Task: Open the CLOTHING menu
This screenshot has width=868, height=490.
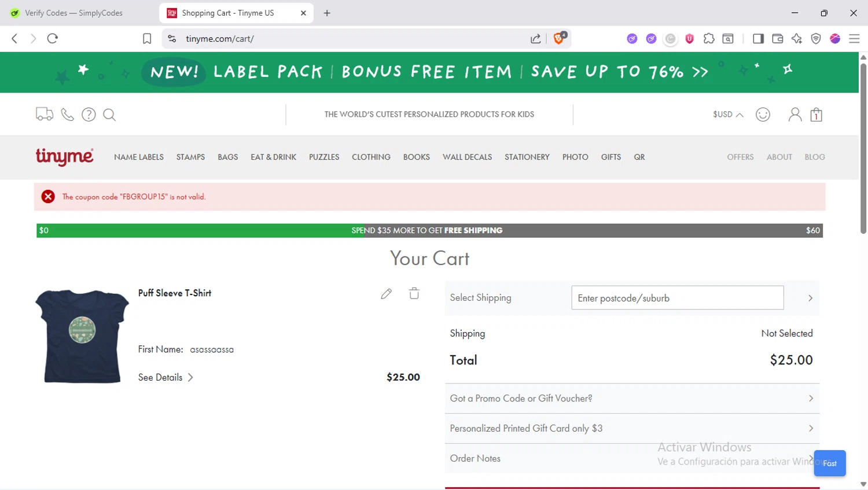Action: click(371, 157)
